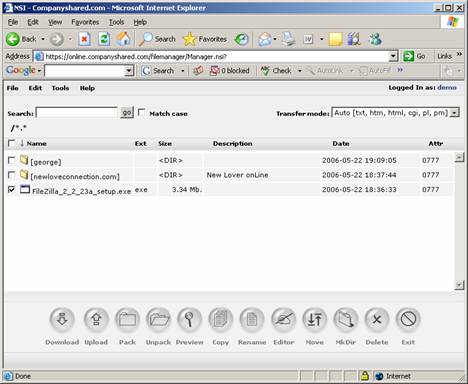Create directory with MkDir icon
This screenshot has height=384, width=468.
346,319
